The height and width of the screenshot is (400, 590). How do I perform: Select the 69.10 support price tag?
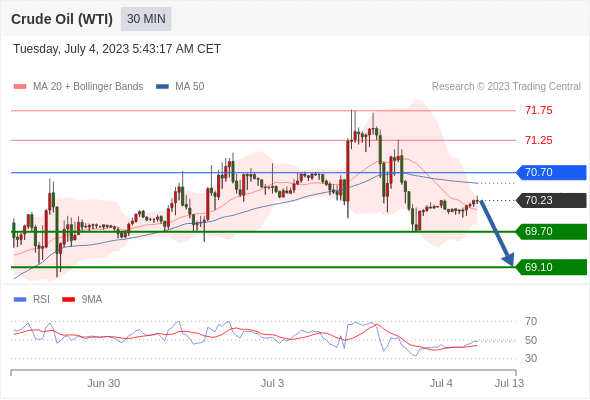[551, 267]
